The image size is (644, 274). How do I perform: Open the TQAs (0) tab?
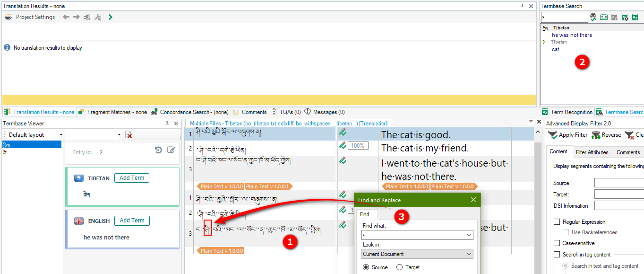tap(286, 112)
